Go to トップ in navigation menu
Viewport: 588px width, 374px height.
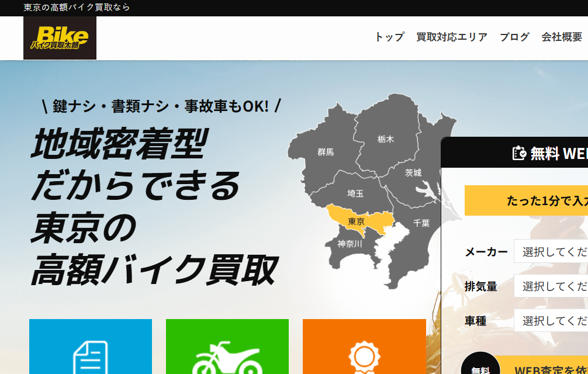coord(389,37)
